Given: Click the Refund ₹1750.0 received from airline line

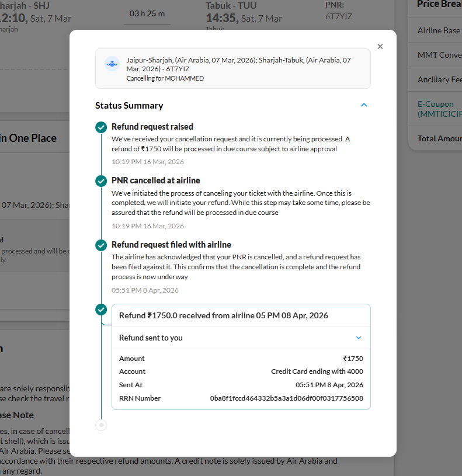Looking at the screenshot, I should point(224,315).
